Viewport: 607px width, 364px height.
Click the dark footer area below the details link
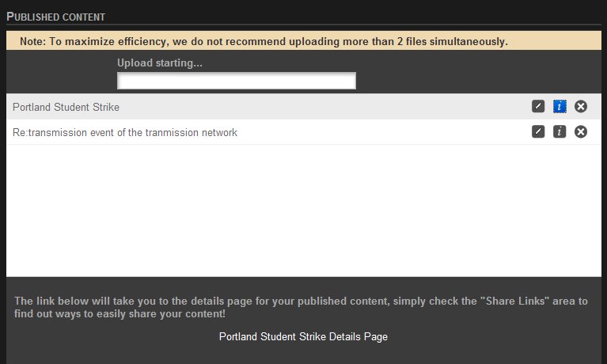(x=304, y=355)
